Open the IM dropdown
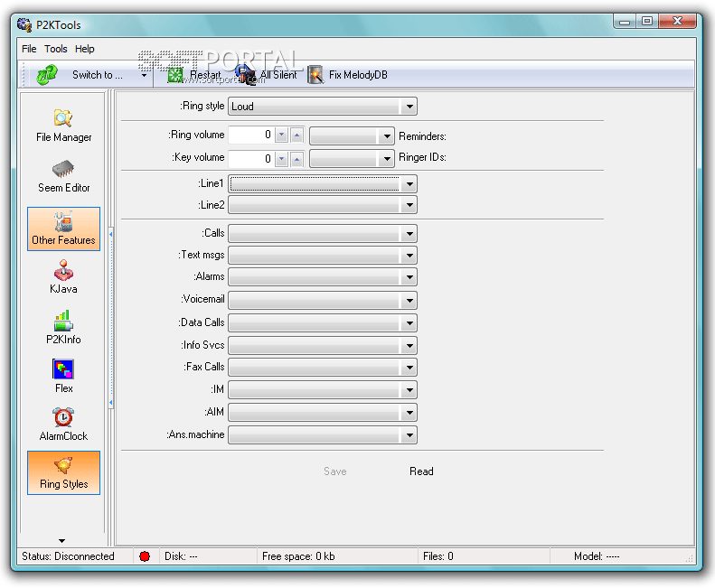715x588 pixels. pyautogui.click(x=323, y=389)
